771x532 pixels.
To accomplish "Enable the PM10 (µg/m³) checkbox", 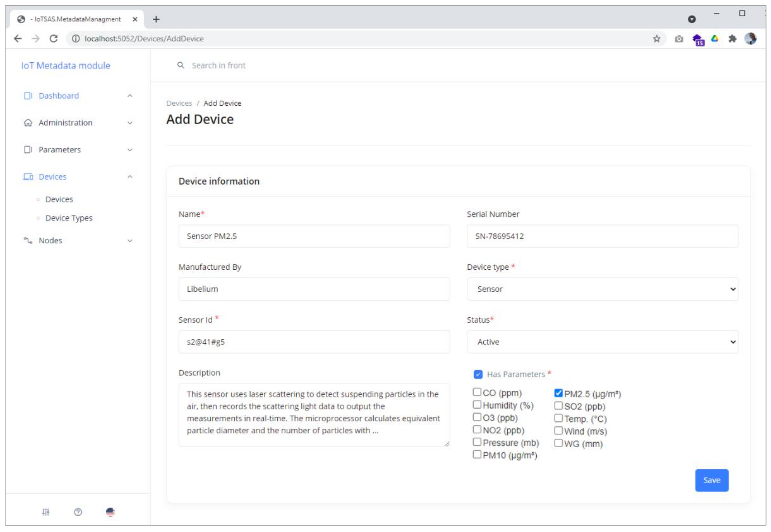I will [x=477, y=454].
